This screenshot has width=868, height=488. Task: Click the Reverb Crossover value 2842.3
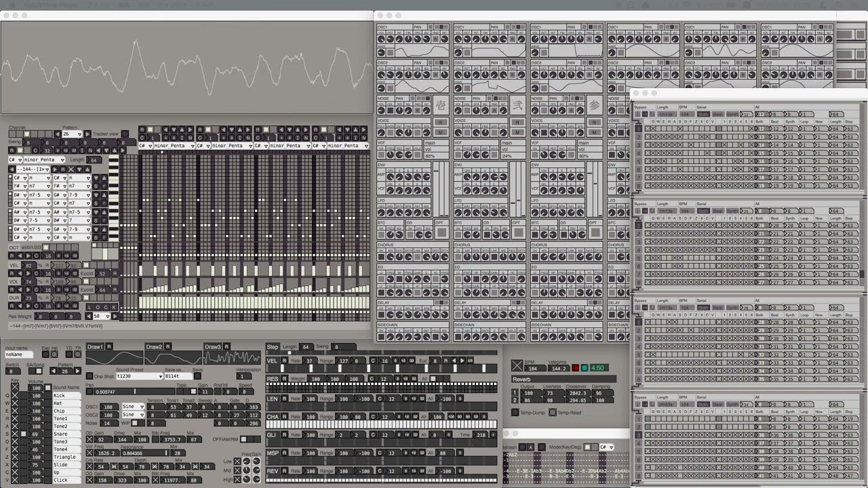[x=578, y=393]
